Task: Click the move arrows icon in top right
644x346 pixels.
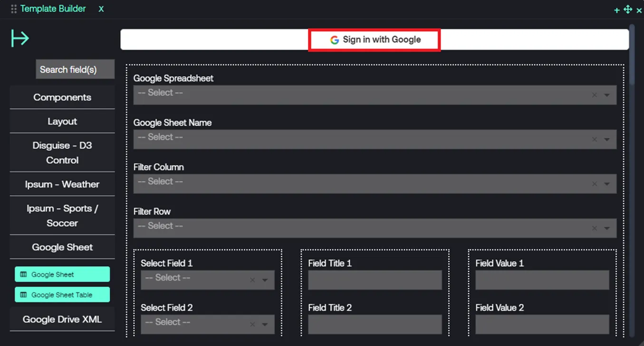Action: 628,9
